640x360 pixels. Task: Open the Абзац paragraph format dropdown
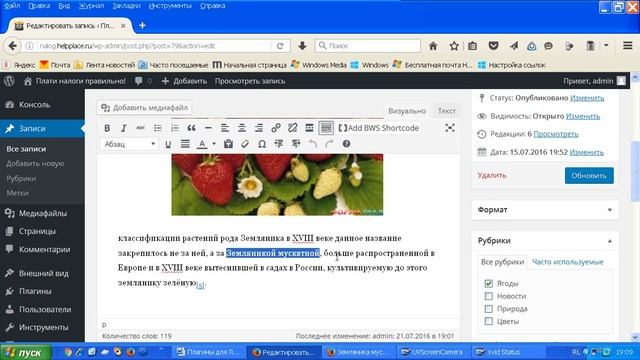click(129, 144)
